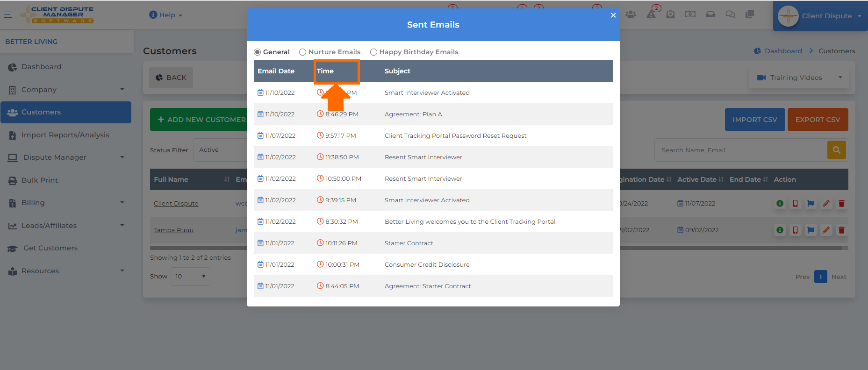
Task: Click the envelope message icon in the header
Action: point(670,14)
